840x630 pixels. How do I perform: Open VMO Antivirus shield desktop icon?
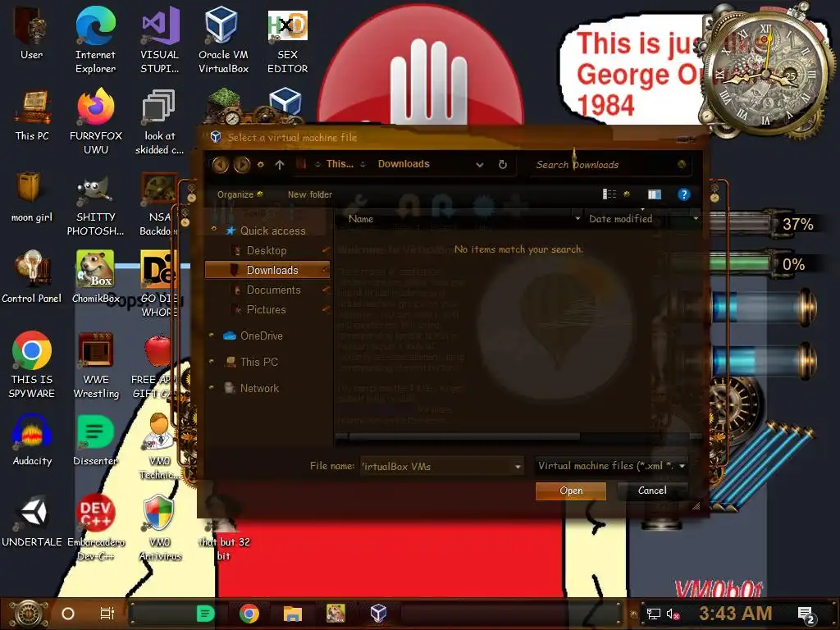(160, 528)
